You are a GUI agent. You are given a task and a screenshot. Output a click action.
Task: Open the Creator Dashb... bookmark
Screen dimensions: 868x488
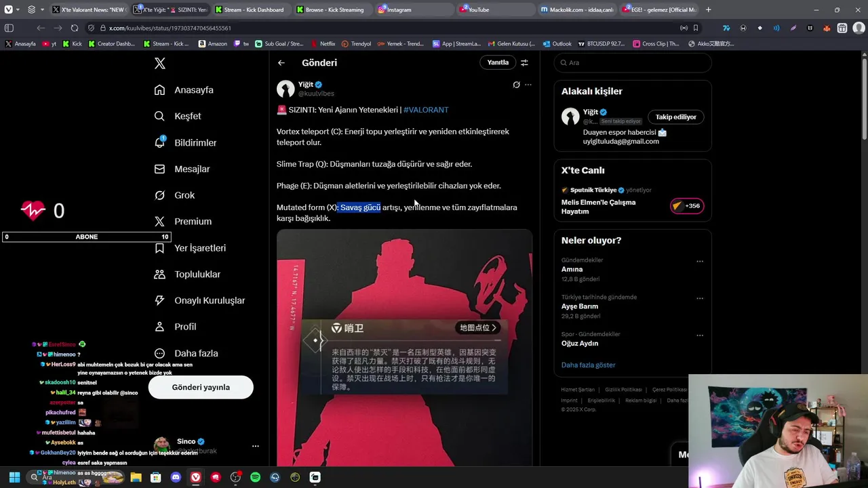[x=111, y=43]
